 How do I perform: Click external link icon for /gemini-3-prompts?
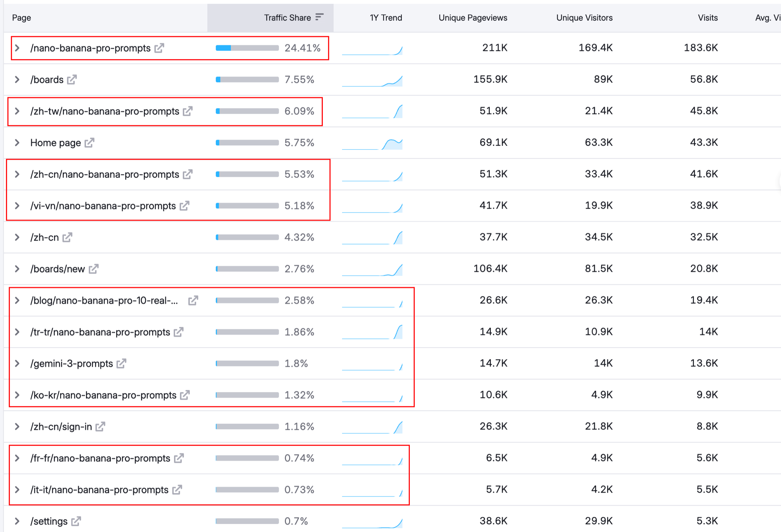click(121, 363)
